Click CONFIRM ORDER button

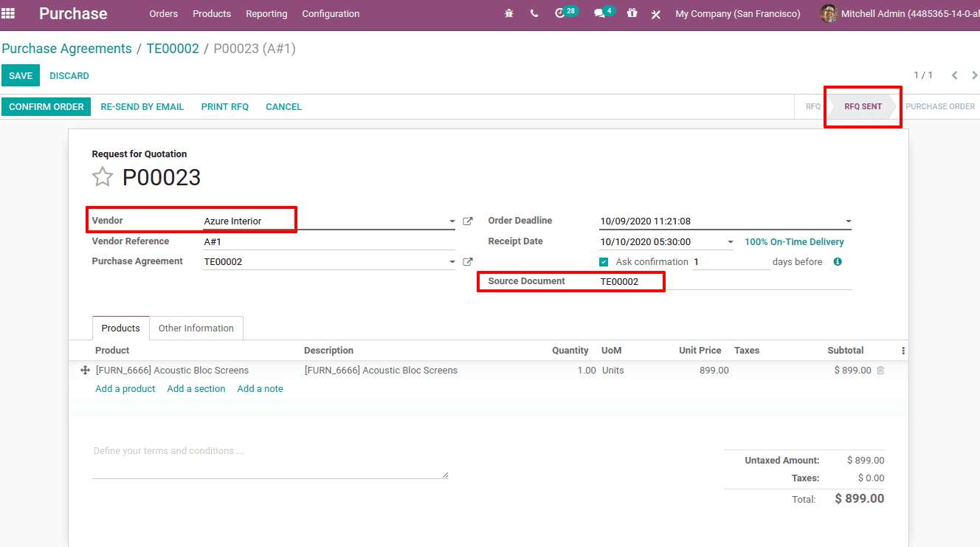[46, 106]
